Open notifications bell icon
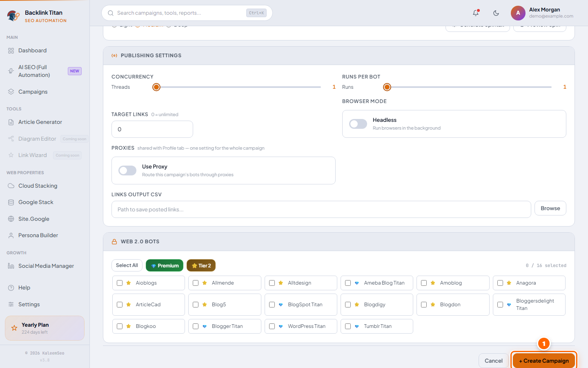Viewport: 588px width, 368px height. pyautogui.click(x=476, y=13)
